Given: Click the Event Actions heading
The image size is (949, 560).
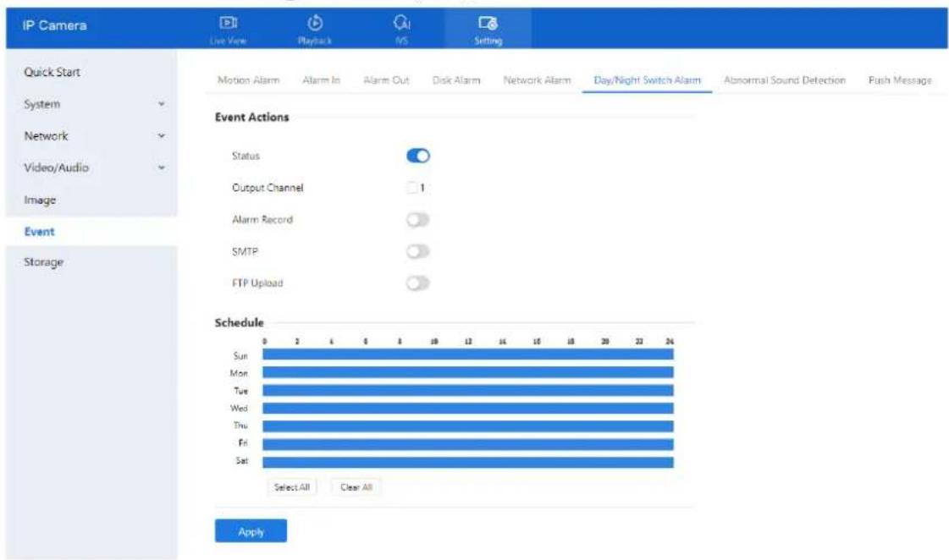Looking at the screenshot, I should pyautogui.click(x=251, y=118).
